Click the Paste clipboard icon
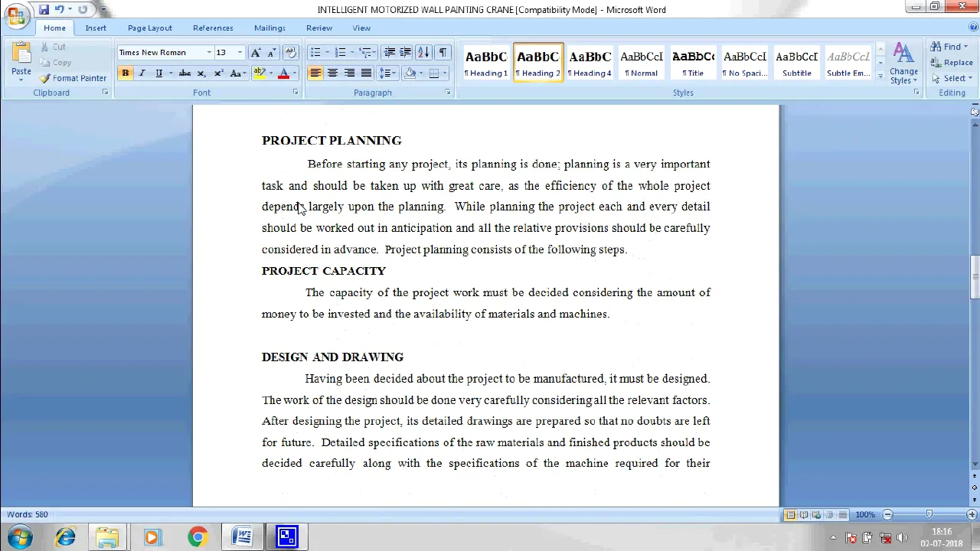 (21, 54)
